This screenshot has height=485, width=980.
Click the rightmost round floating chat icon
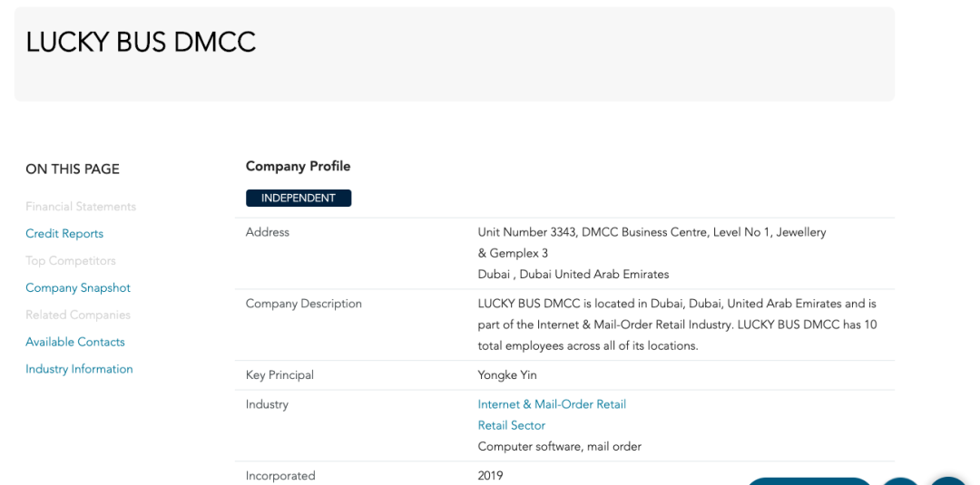click(x=950, y=480)
